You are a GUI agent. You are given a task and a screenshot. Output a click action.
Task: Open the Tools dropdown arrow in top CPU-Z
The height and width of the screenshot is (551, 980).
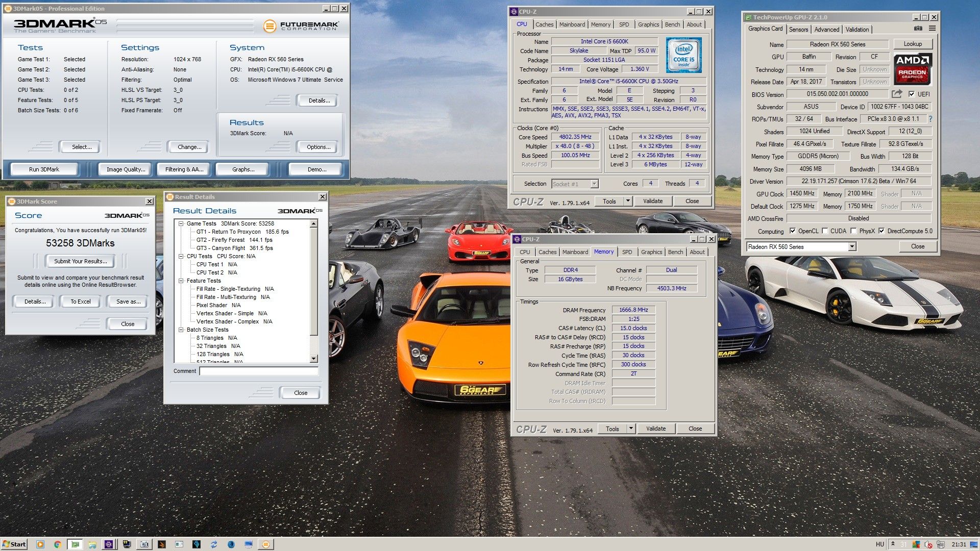(628, 201)
